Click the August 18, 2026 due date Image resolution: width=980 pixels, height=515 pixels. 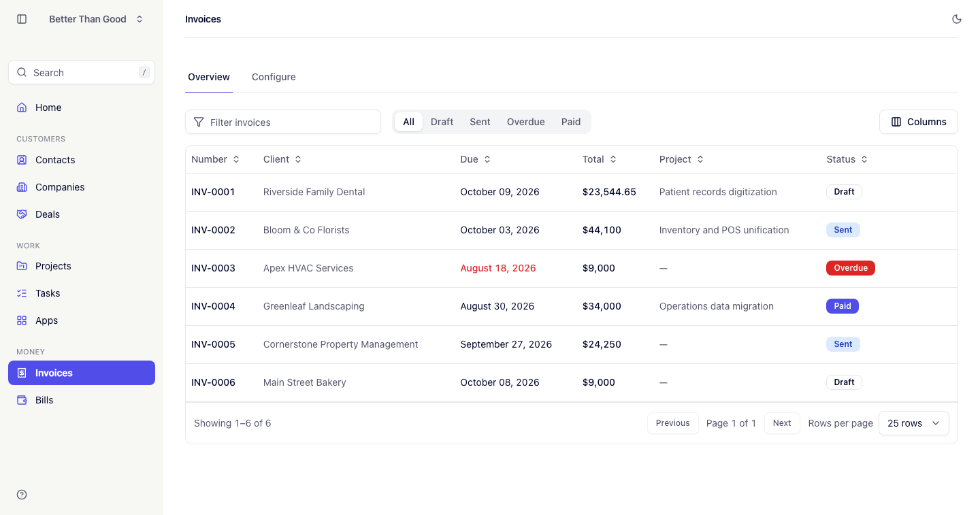[x=498, y=268]
